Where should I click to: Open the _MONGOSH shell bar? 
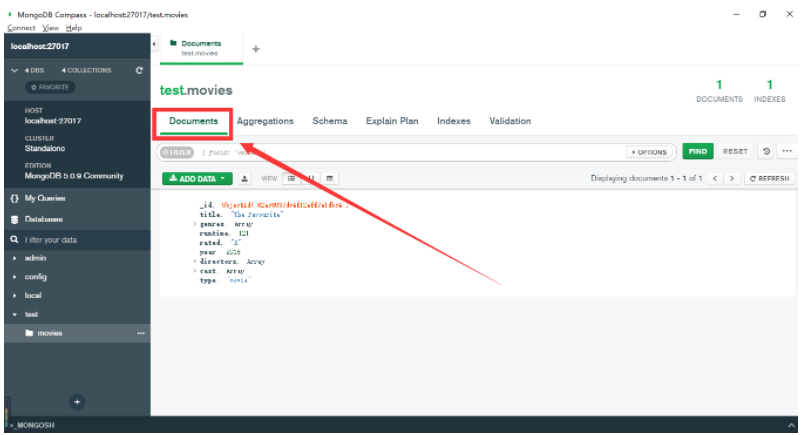[32, 425]
